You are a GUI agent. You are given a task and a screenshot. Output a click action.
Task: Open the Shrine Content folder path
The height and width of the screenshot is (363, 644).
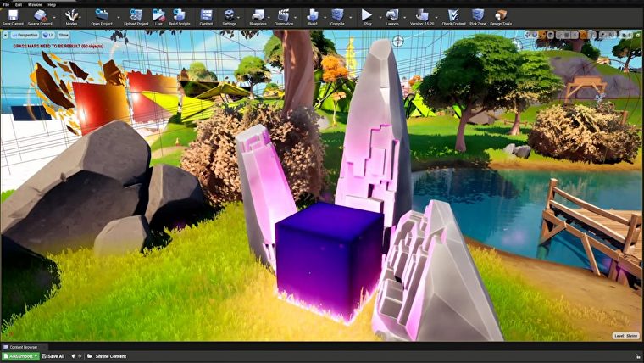[110, 356]
